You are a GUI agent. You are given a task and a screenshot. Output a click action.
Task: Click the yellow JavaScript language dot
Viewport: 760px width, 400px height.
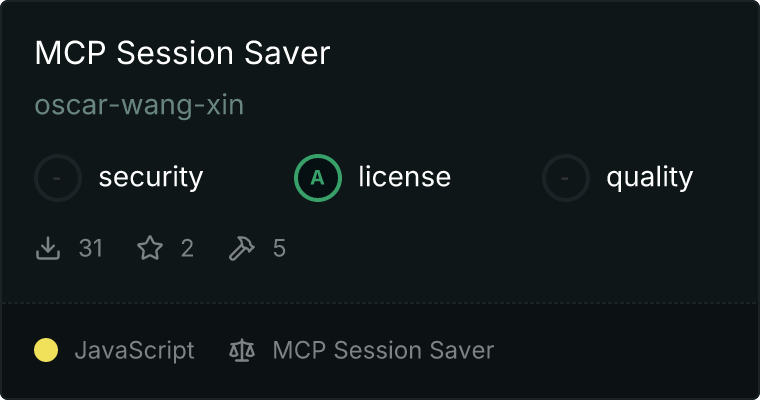(x=46, y=350)
